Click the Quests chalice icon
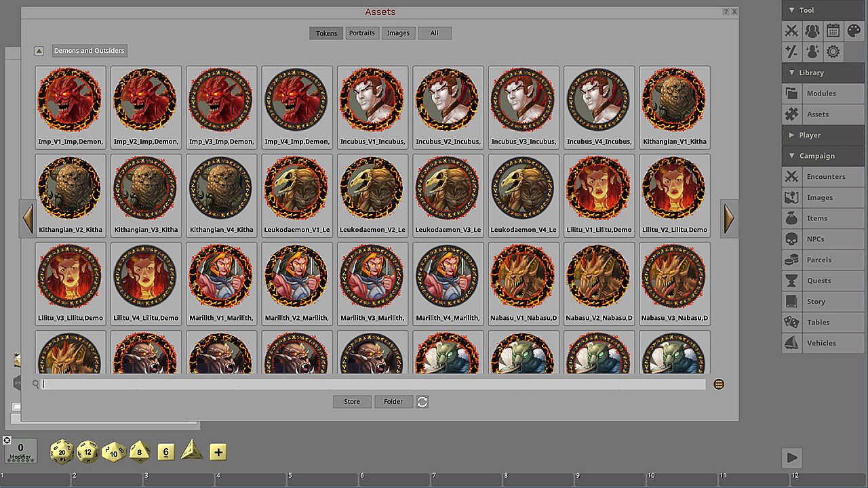 click(x=791, y=281)
